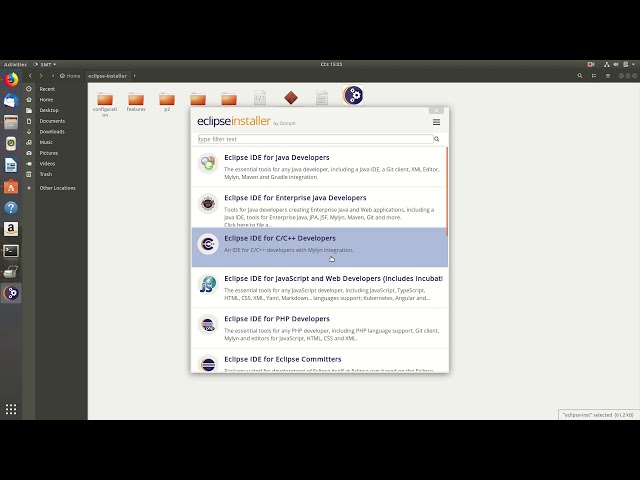
Task: Open Ubuntu Software from the dock
Action: (x=11, y=187)
